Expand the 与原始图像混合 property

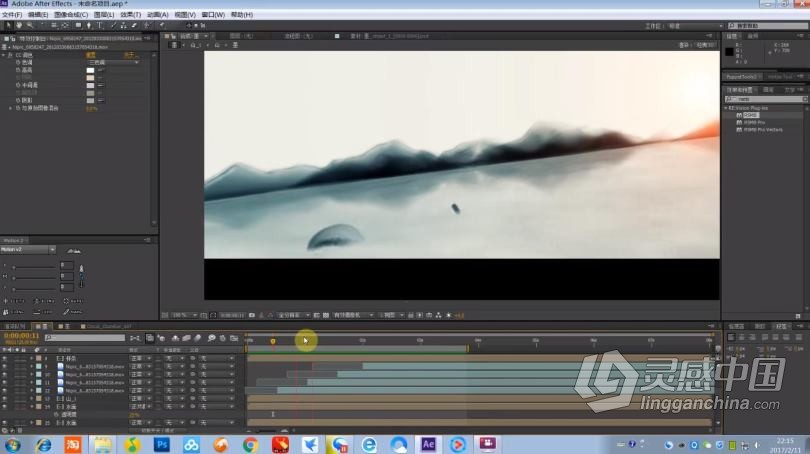tap(10, 108)
